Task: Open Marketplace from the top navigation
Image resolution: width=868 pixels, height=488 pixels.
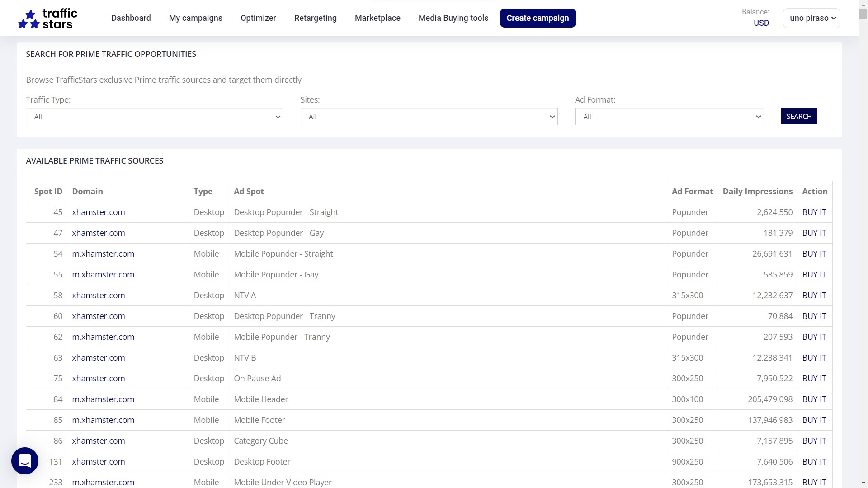Action: pyautogui.click(x=377, y=18)
